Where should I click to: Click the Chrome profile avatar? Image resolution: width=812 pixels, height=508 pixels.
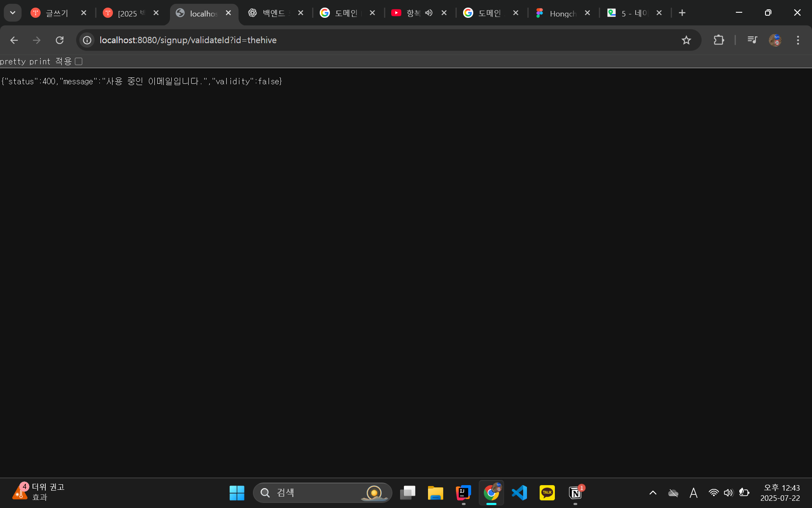[775, 40]
